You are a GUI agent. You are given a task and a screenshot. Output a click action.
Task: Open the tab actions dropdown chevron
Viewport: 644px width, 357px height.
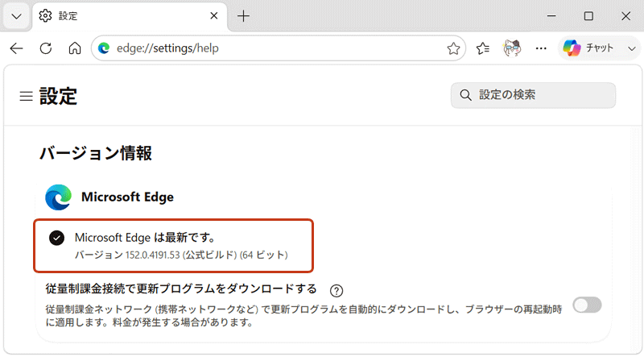click(x=16, y=16)
